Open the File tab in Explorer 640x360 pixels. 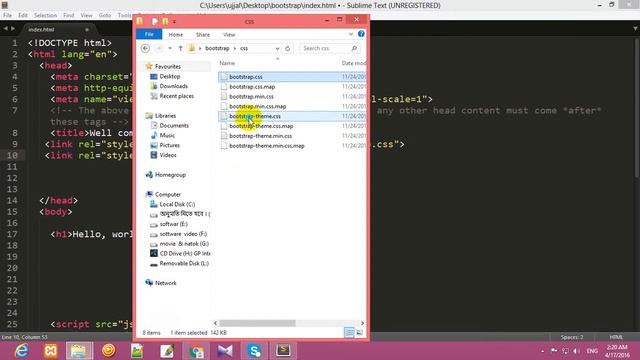point(149,34)
